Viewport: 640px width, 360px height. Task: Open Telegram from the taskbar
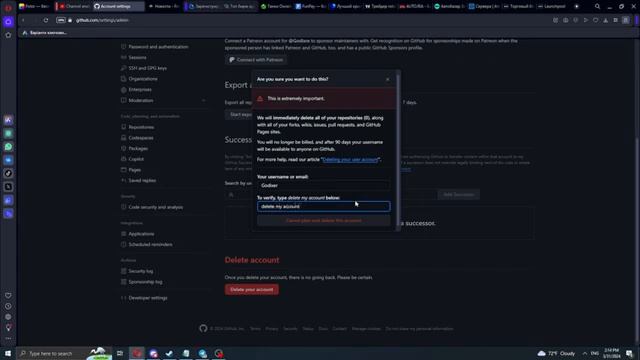coord(202,353)
